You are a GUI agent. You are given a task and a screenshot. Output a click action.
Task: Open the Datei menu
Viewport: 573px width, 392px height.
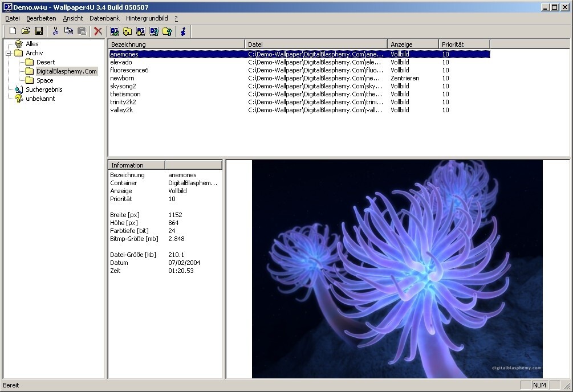tap(13, 18)
